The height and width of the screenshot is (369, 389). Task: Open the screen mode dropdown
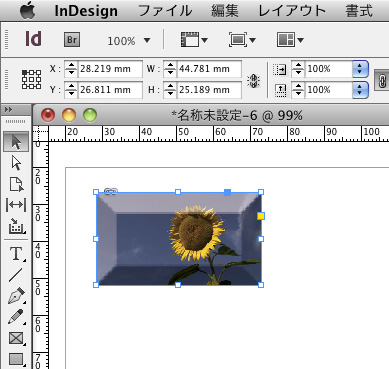pos(242,40)
